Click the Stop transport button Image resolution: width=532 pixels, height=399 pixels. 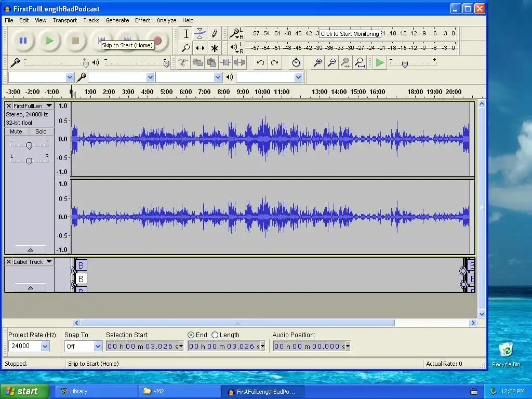tap(75, 41)
